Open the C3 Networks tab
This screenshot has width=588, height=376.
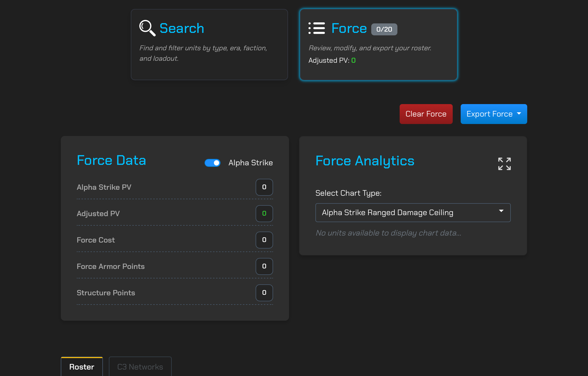tap(140, 367)
